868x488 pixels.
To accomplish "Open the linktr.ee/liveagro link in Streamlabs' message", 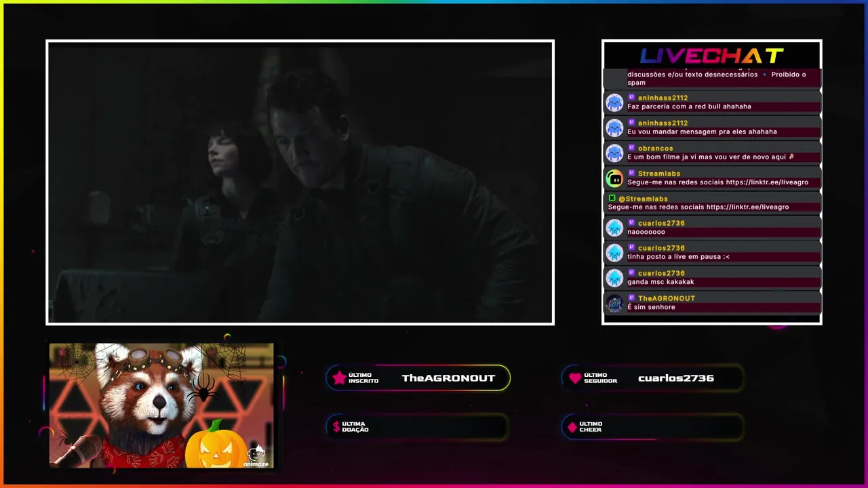I will [766, 182].
